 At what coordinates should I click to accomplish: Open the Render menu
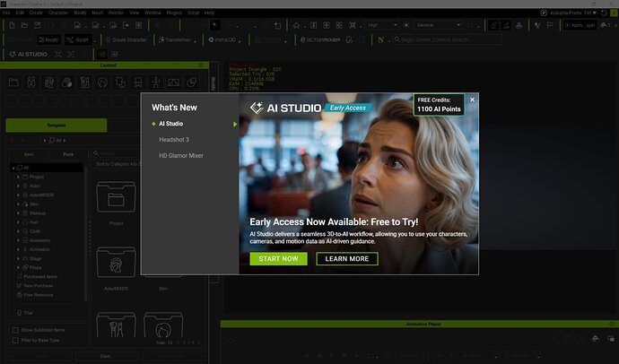coord(116,13)
